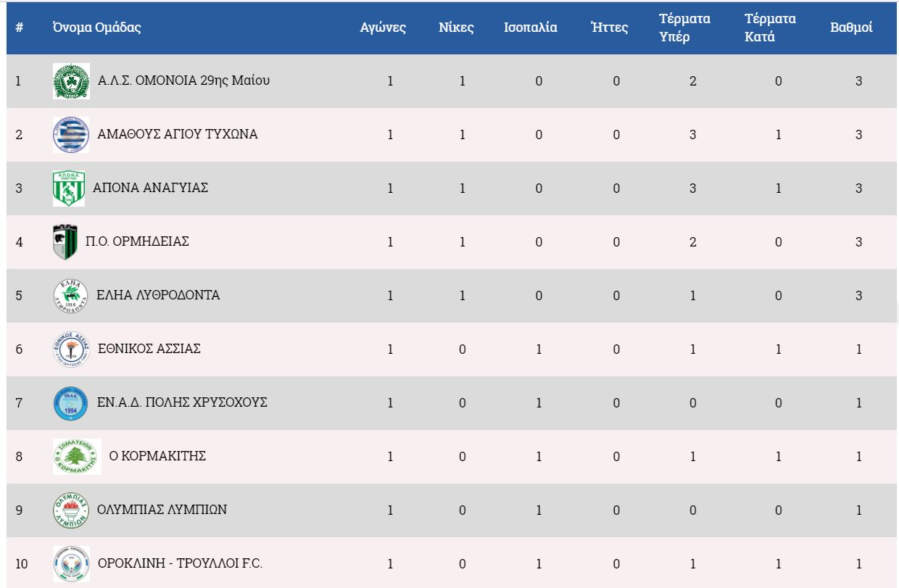Sort table by Βαθμοί column header
This screenshot has height=588, width=899.
pyautogui.click(x=851, y=28)
